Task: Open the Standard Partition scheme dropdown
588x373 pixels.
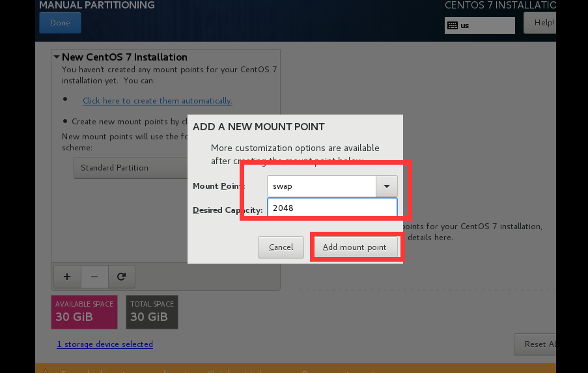Action: 130,168
